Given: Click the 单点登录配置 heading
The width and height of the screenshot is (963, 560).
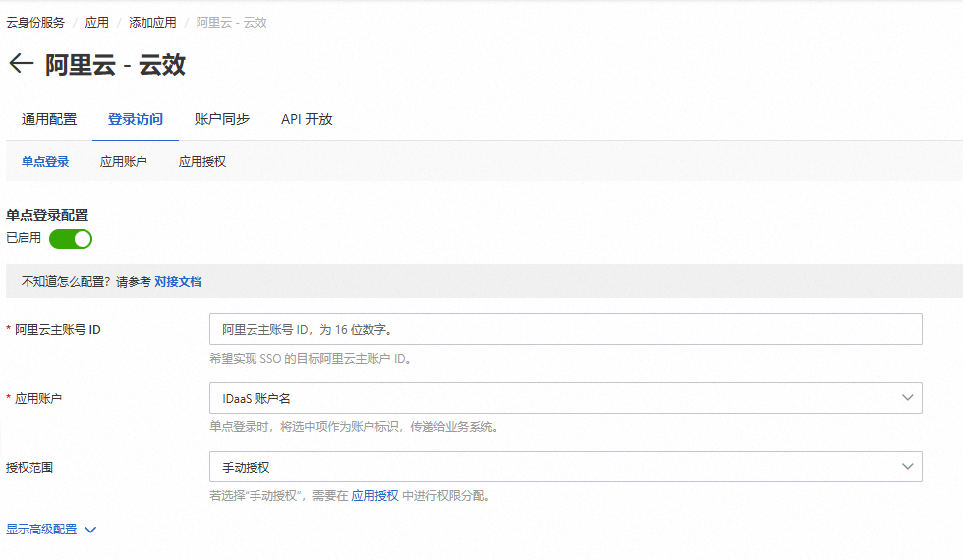Looking at the screenshot, I should (x=47, y=215).
